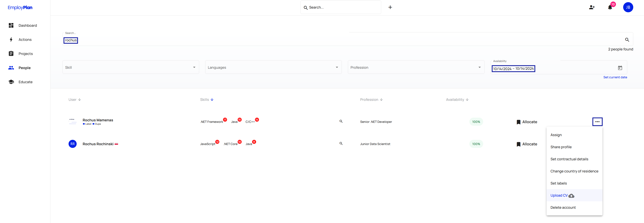Click the add person icon in header
This screenshot has width=644, height=223.
pyautogui.click(x=592, y=7)
